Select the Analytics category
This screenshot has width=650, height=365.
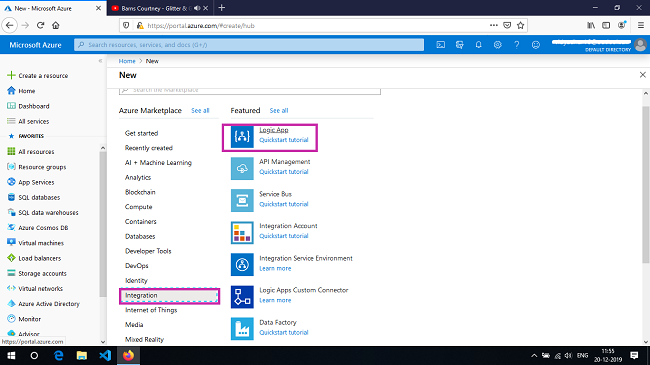click(x=138, y=178)
